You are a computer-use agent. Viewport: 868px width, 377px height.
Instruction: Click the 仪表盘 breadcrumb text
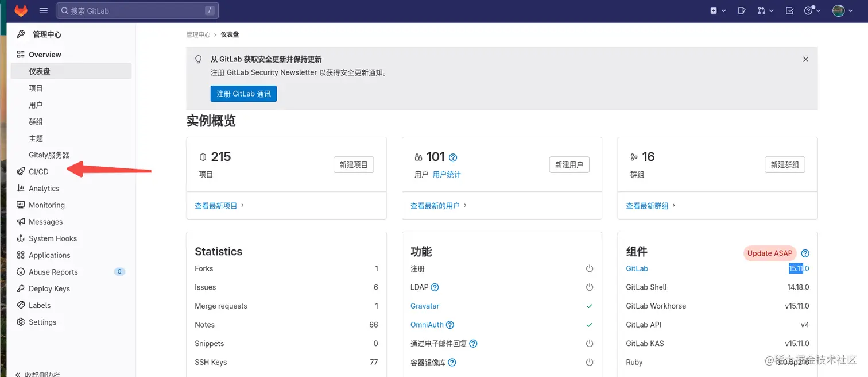tap(230, 34)
